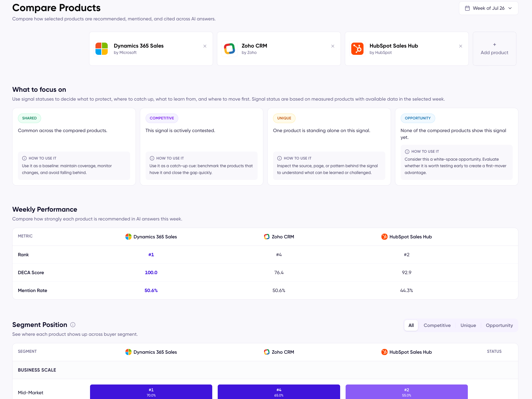Click HubSpot icon in Weekly Performance header

(x=384, y=237)
